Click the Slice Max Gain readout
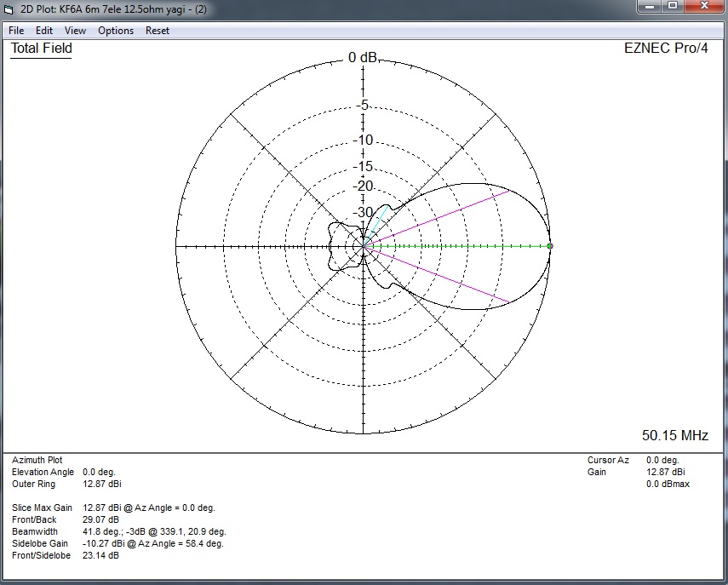 tap(149, 508)
